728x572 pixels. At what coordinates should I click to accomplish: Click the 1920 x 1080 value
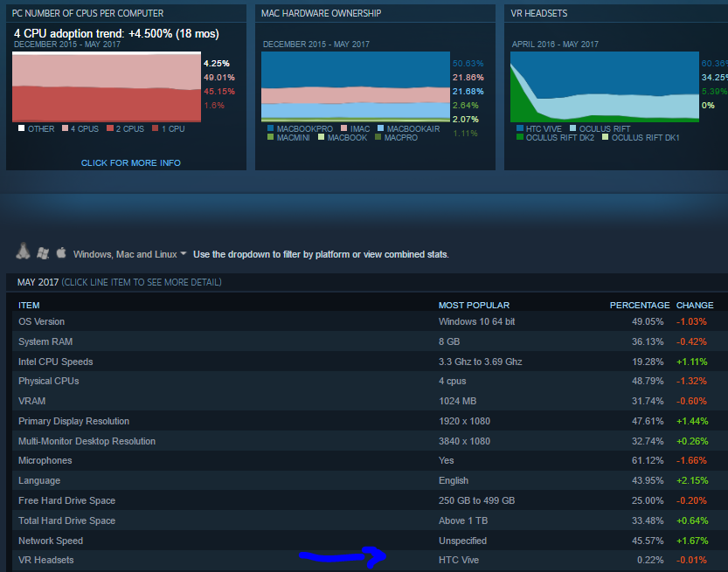(x=464, y=421)
